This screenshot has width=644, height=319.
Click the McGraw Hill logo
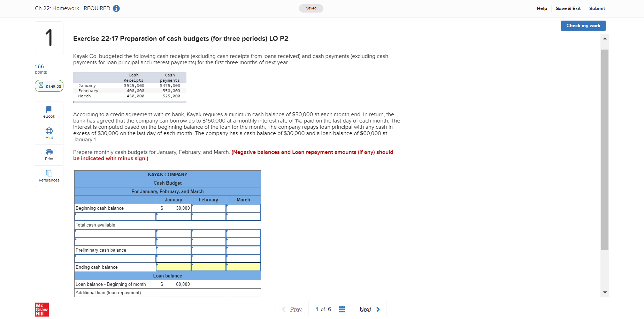tap(41, 309)
